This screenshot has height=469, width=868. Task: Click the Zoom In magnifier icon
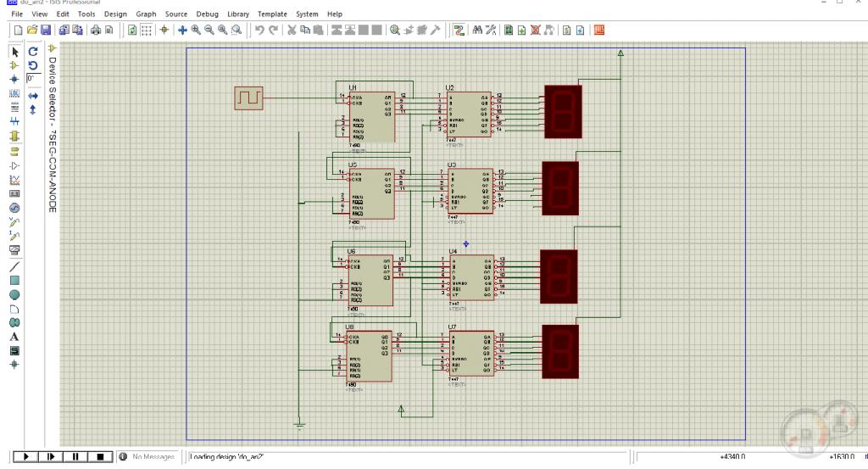pos(196,30)
